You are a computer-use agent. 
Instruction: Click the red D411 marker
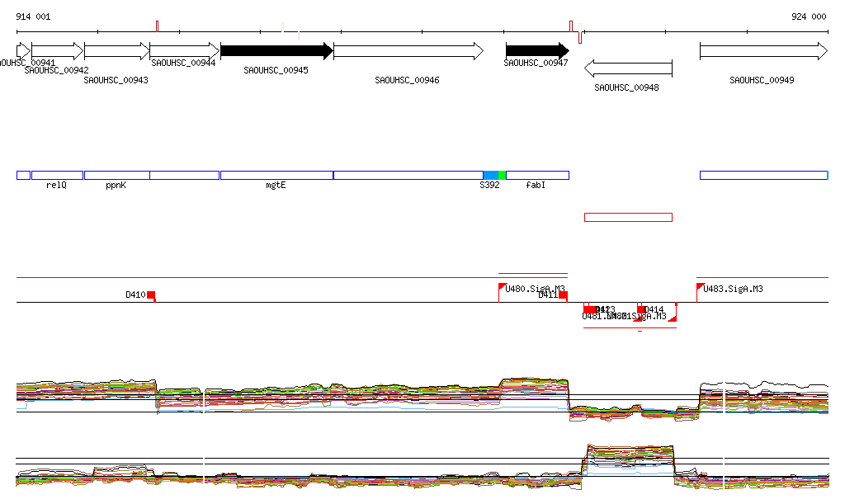click(x=563, y=295)
